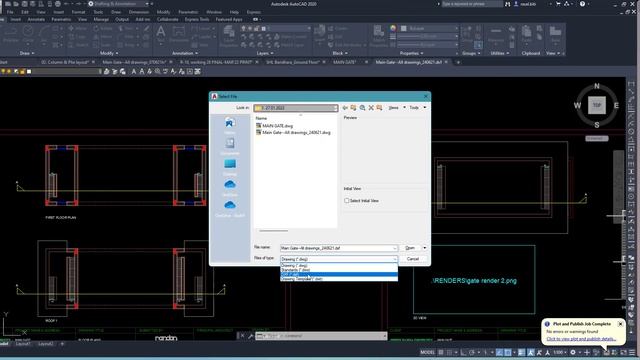Click the Create New Folder icon

[379, 108]
